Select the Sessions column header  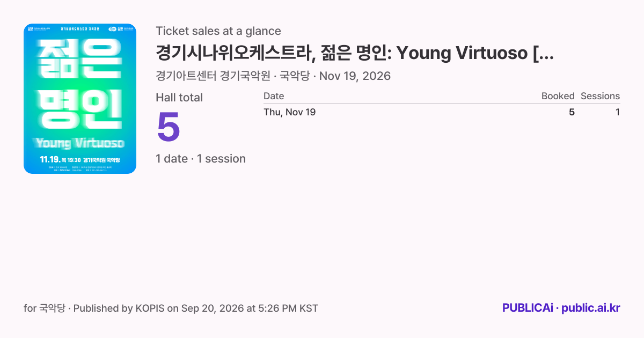click(600, 96)
